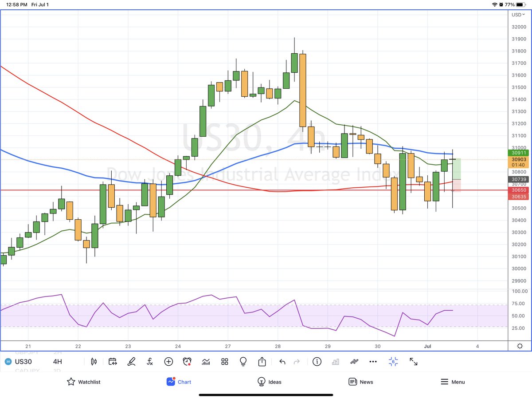The width and height of the screenshot is (532, 399).
Task: Expand chart to fullscreen with diagonal arrows
Action: point(413,362)
